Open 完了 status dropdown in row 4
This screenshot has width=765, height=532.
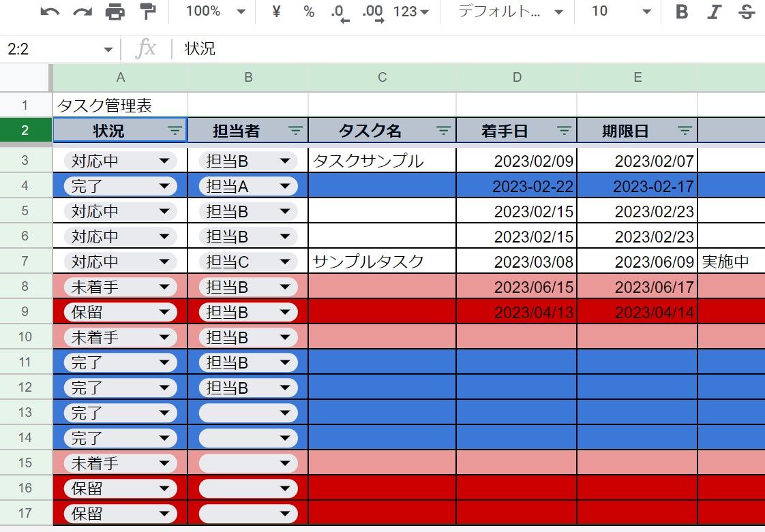120,186
